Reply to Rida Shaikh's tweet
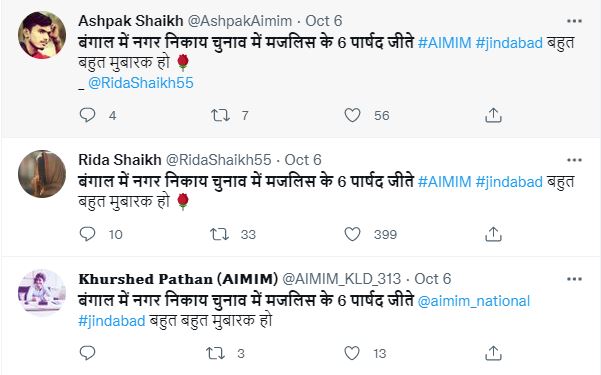Image resolution: width=601 pixels, height=375 pixels. [x=87, y=234]
